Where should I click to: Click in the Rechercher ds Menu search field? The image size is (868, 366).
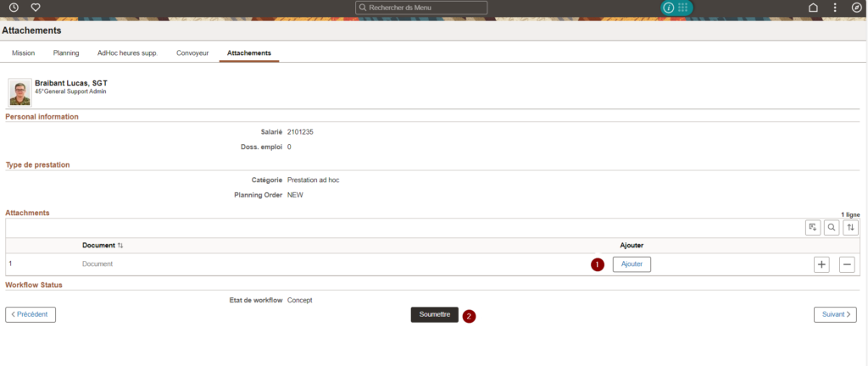[x=422, y=8]
